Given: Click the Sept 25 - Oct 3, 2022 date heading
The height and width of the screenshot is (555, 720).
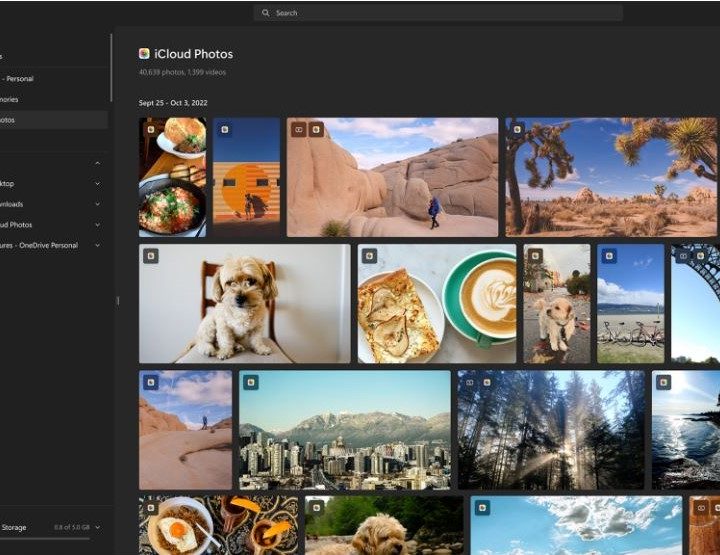Looking at the screenshot, I should tap(173, 103).
